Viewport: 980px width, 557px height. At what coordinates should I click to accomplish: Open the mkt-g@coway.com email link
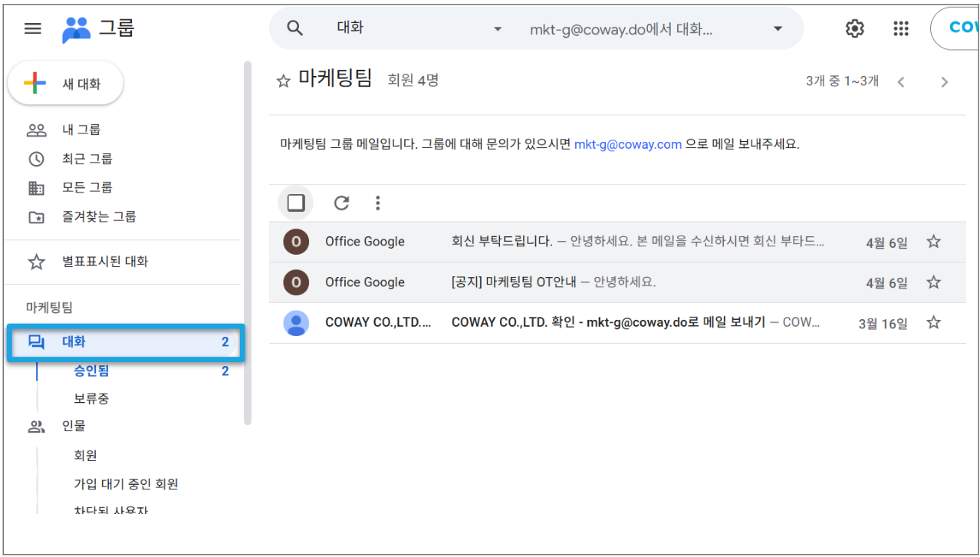(628, 144)
